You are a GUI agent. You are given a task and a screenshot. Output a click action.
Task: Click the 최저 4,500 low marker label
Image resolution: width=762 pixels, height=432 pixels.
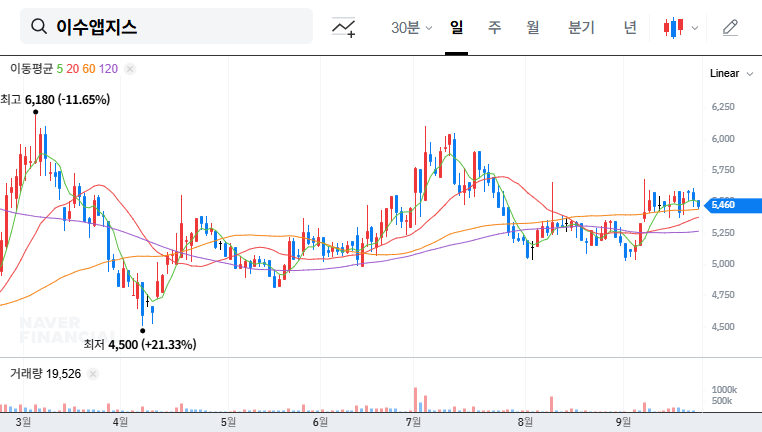click(140, 345)
